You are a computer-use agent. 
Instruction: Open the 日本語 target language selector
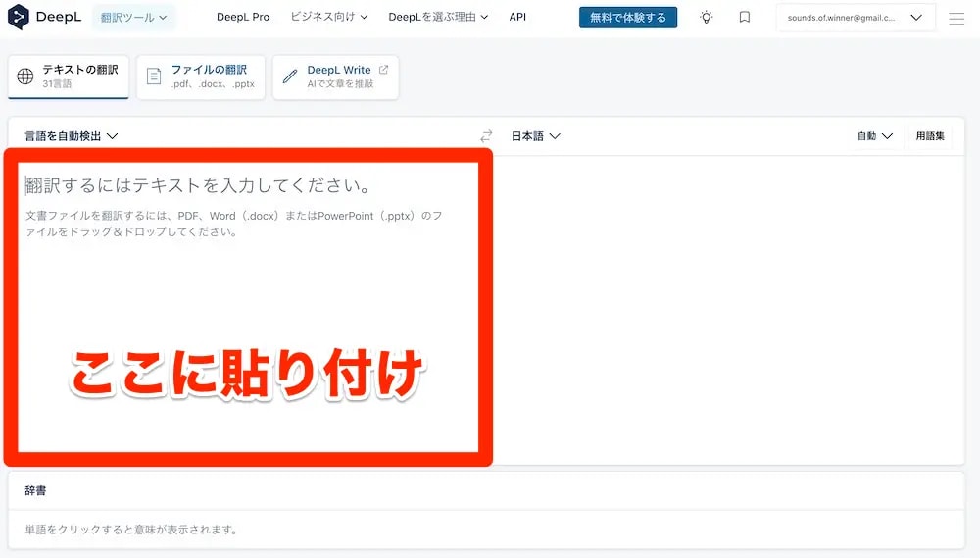click(535, 136)
